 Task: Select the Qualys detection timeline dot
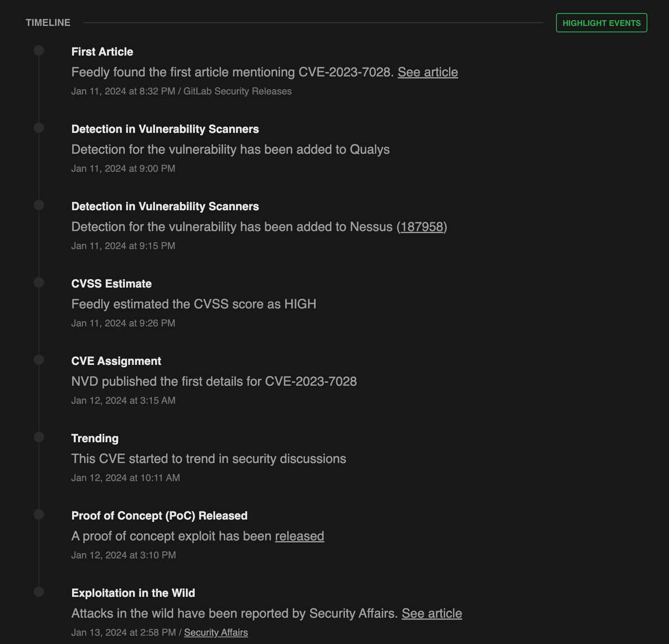[x=38, y=128]
